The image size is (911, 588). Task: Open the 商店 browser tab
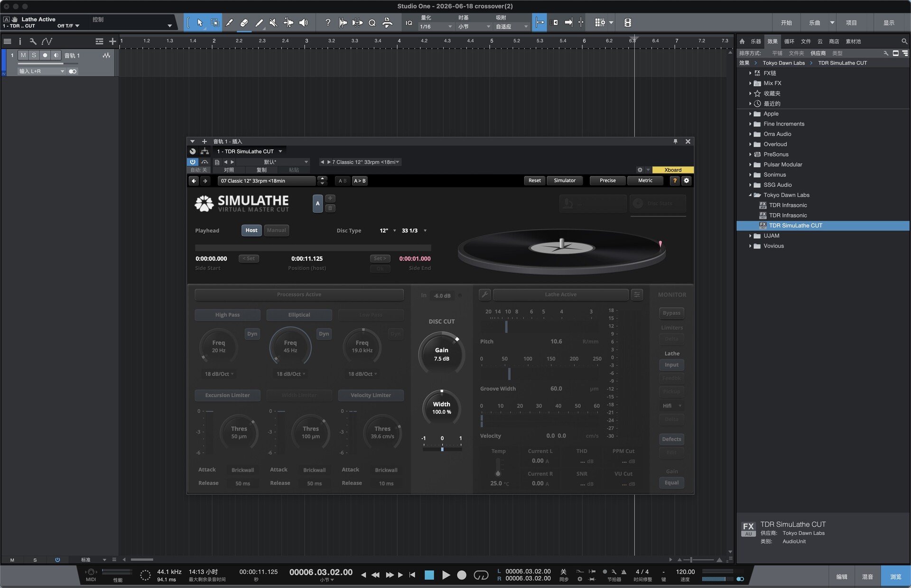coord(834,41)
